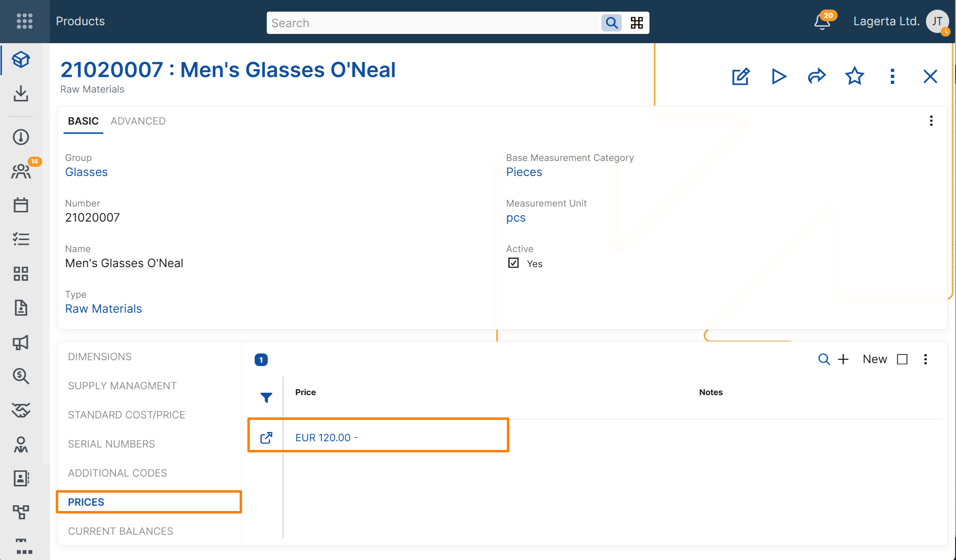956x560 pixels.
Task: Click the share forward arrow icon
Action: [817, 77]
